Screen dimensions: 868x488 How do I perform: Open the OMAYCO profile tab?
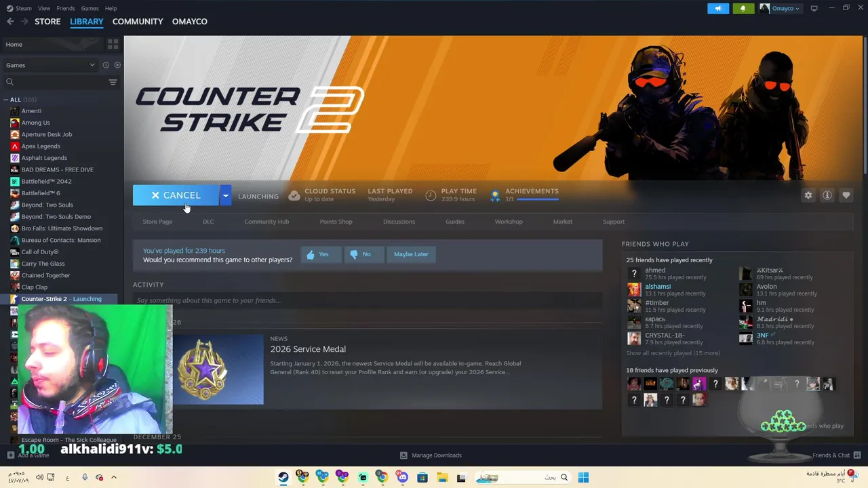190,22
